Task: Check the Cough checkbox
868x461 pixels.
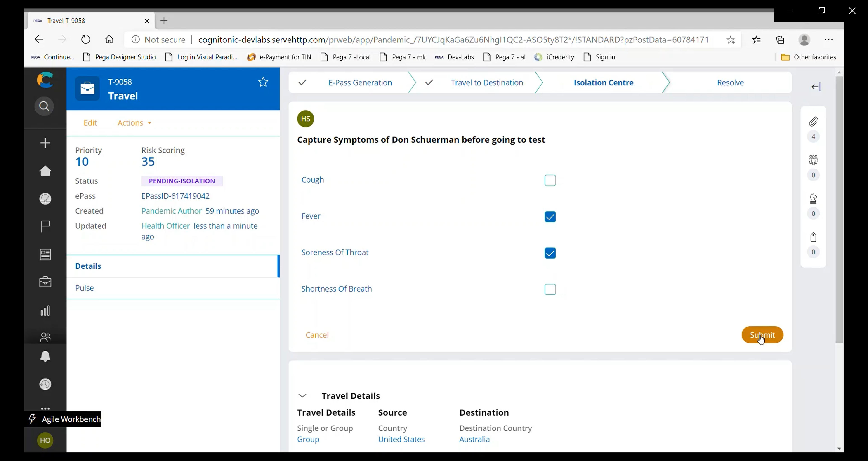Action: [x=550, y=181]
